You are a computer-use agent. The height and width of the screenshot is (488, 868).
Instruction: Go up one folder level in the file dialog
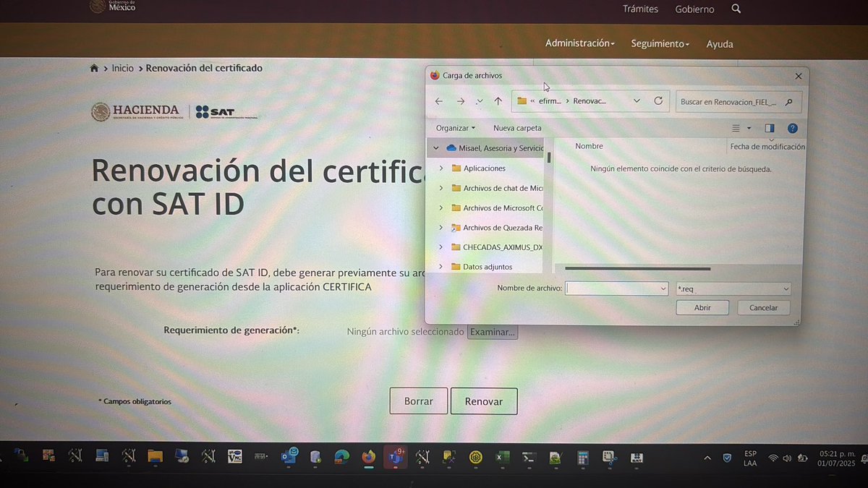pyautogui.click(x=498, y=101)
